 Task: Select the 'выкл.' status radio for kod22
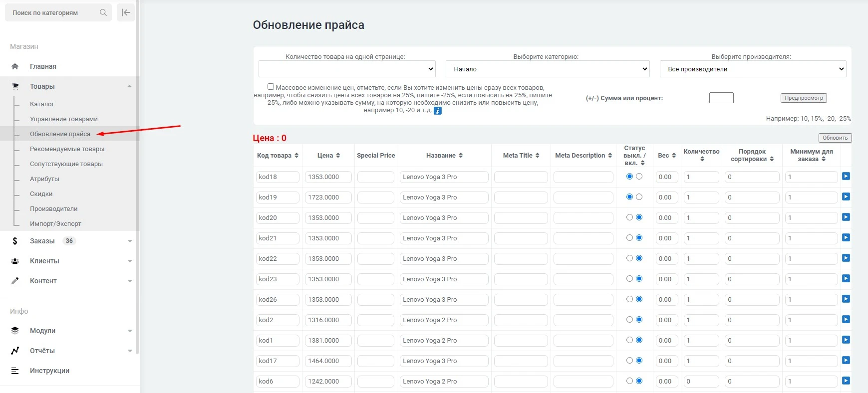[x=629, y=258]
